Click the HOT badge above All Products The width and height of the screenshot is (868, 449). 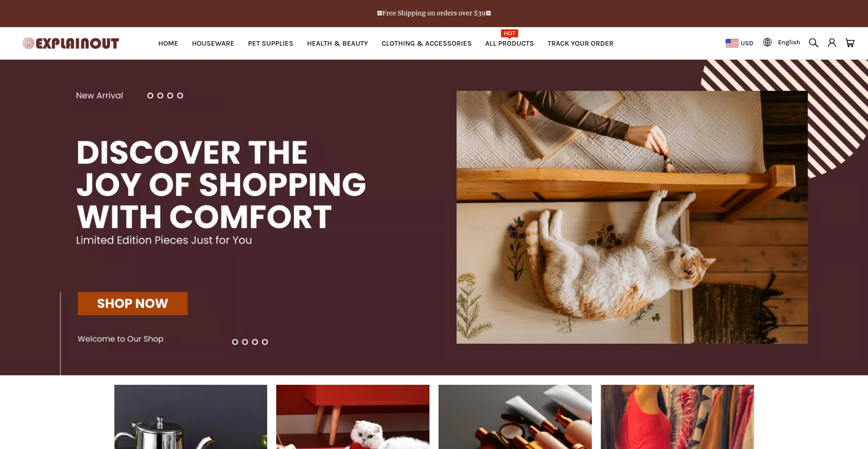(509, 33)
